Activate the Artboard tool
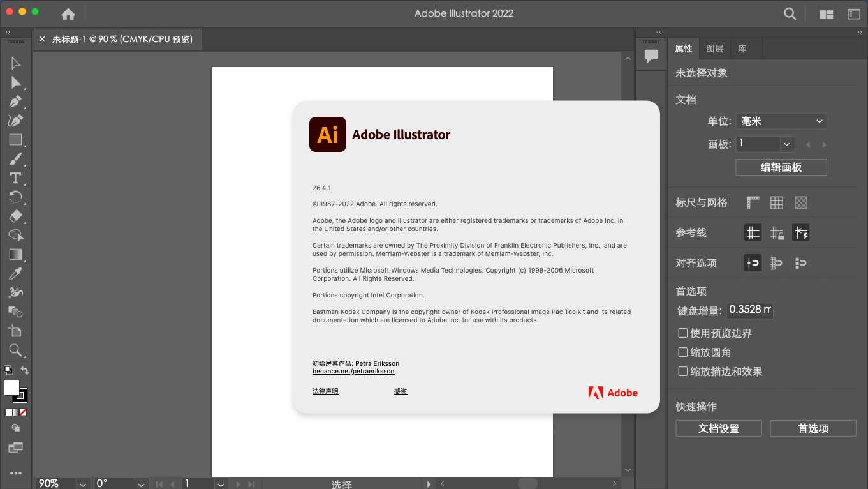Screen dimensions: 868x489 point(16,331)
